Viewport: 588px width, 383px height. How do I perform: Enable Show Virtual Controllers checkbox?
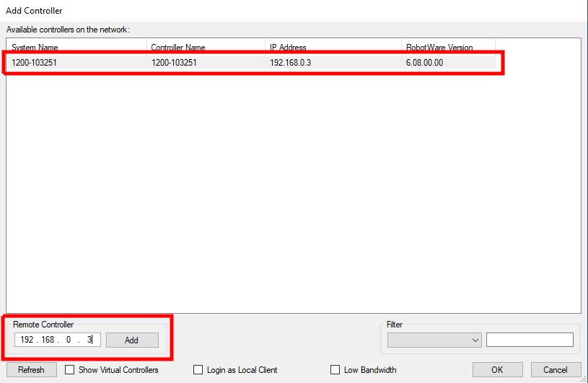coord(70,370)
